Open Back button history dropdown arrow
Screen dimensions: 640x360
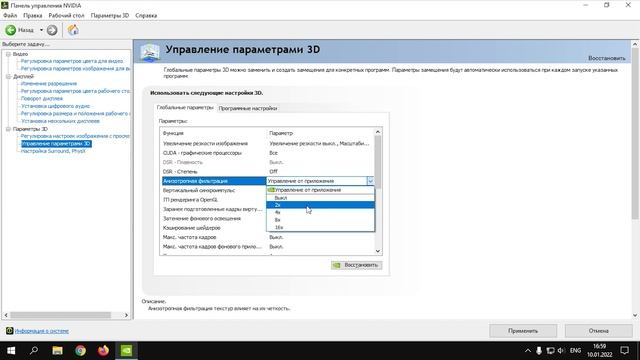click(x=41, y=30)
